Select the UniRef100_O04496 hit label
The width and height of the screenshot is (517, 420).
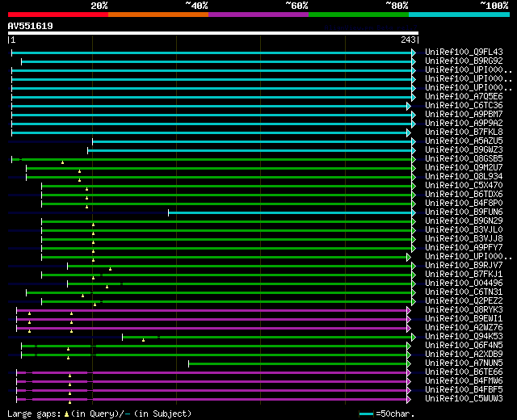coord(464,283)
